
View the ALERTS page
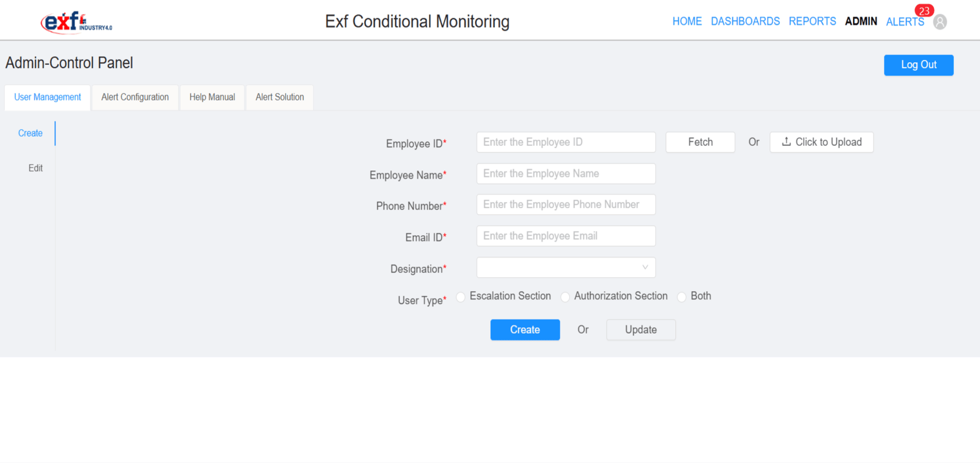(905, 22)
